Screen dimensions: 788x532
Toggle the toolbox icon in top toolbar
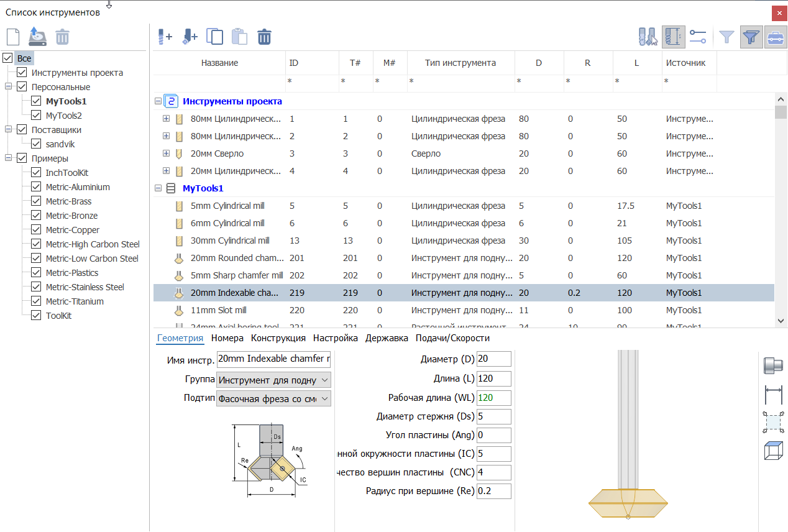(x=775, y=37)
